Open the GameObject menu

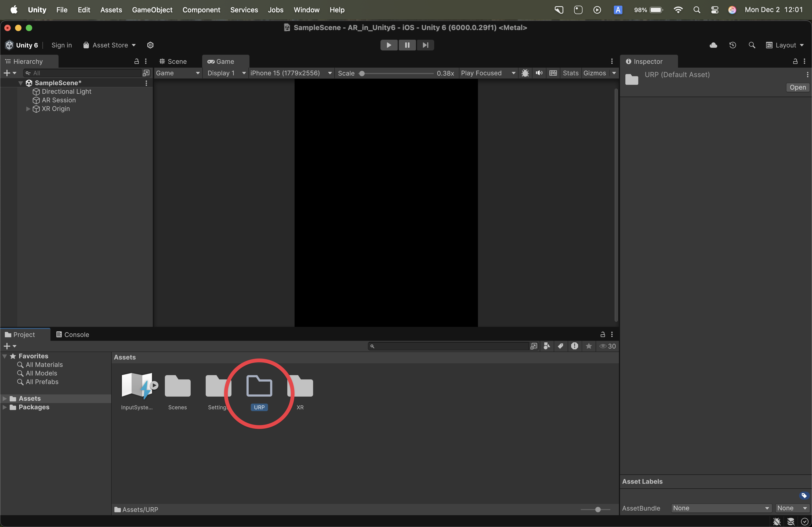point(152,10)
